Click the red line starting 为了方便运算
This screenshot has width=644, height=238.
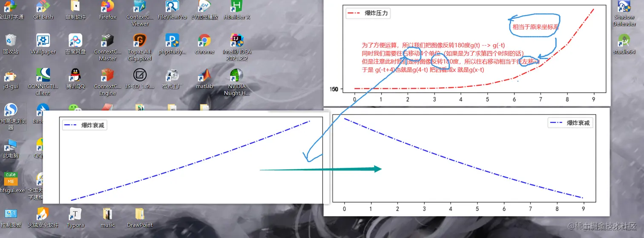(434, 45)
